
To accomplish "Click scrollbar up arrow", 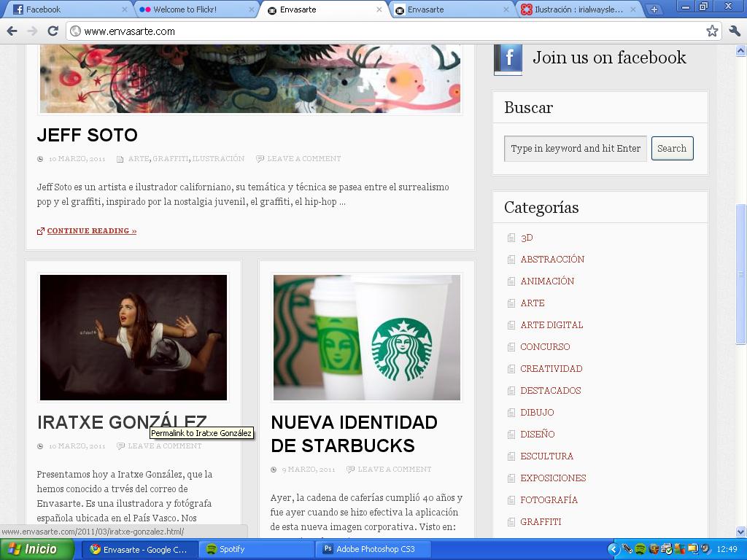I will coord(741,50).
